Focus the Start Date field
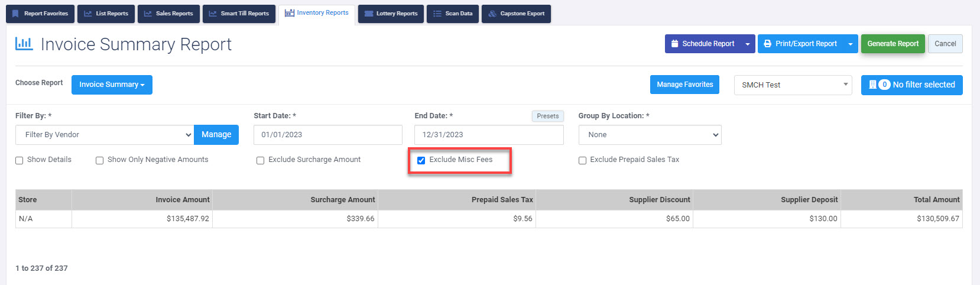980x285 pixels. pos(328,135)
